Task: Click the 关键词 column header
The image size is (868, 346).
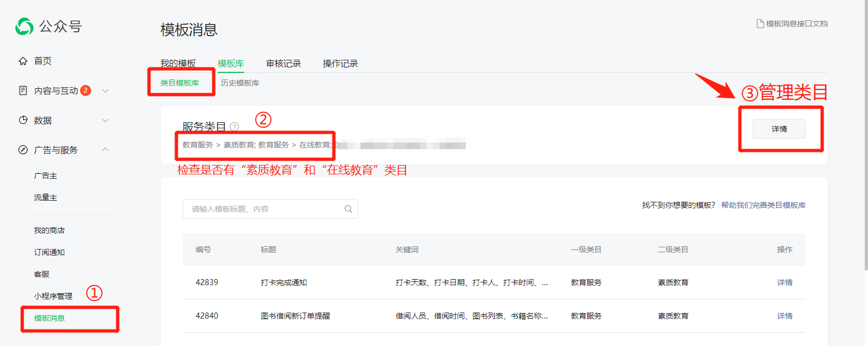Action: (x=407, y=249)
